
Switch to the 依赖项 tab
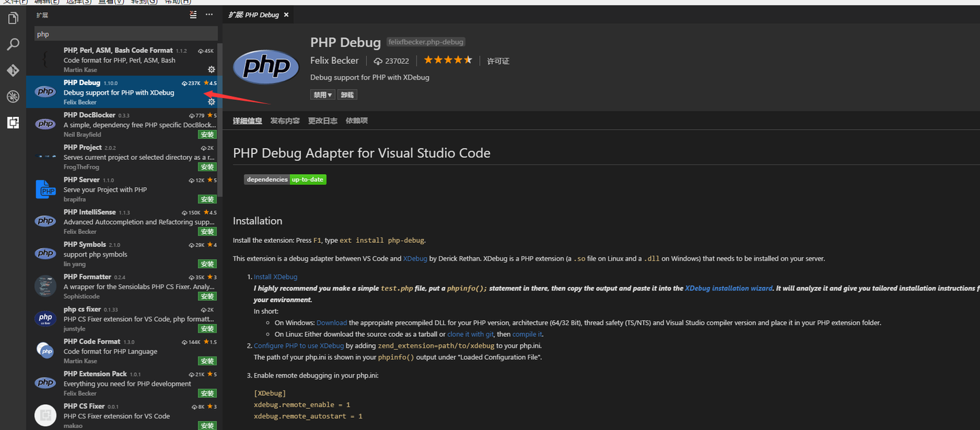357,120
